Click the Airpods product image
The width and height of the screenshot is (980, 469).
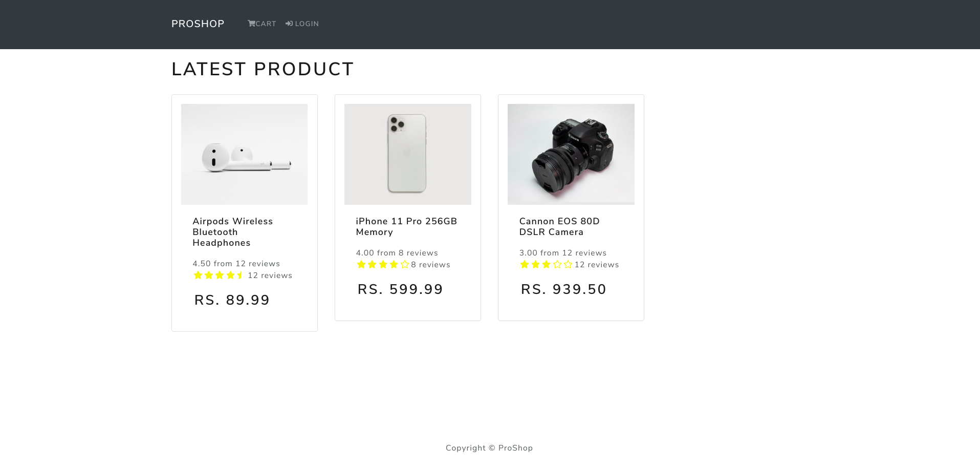point(244,154)
